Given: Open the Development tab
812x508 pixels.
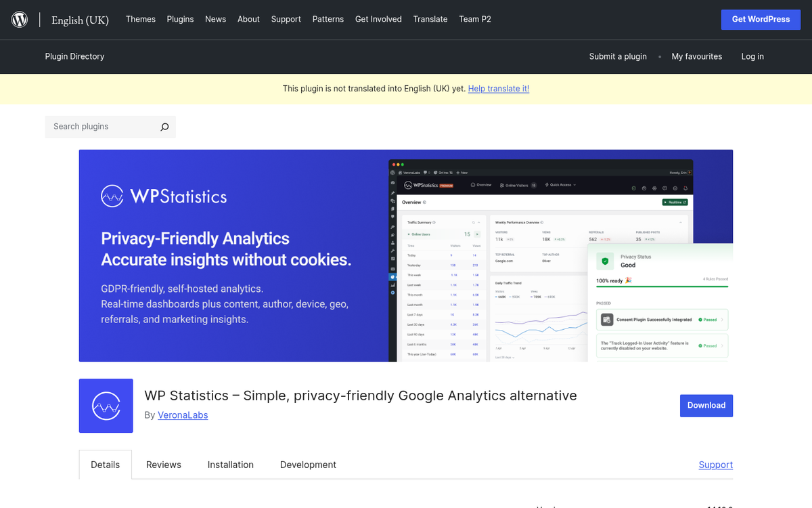Looking at the screenshot, I should click(x=308, y=465).
